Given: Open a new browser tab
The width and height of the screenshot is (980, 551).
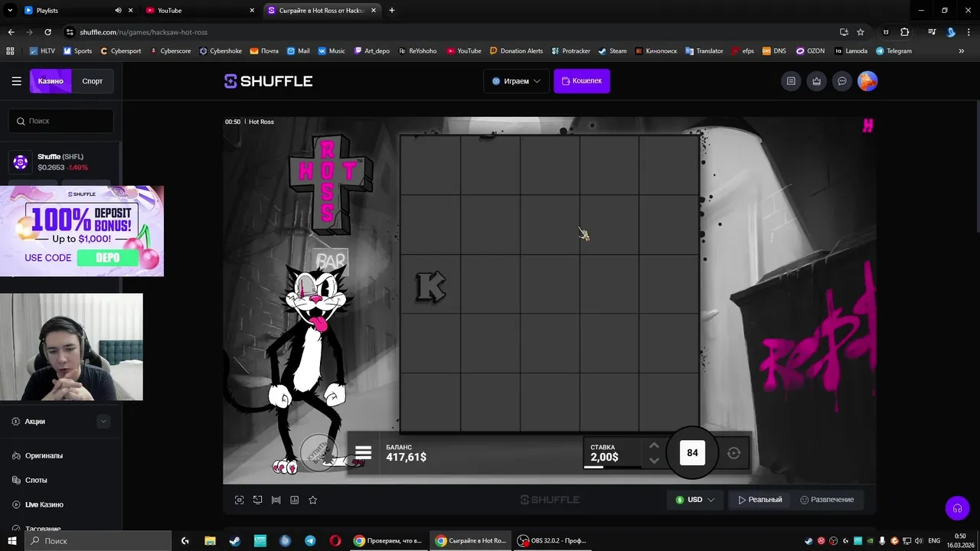Looking at the screenshot, I should coord(392,11).
